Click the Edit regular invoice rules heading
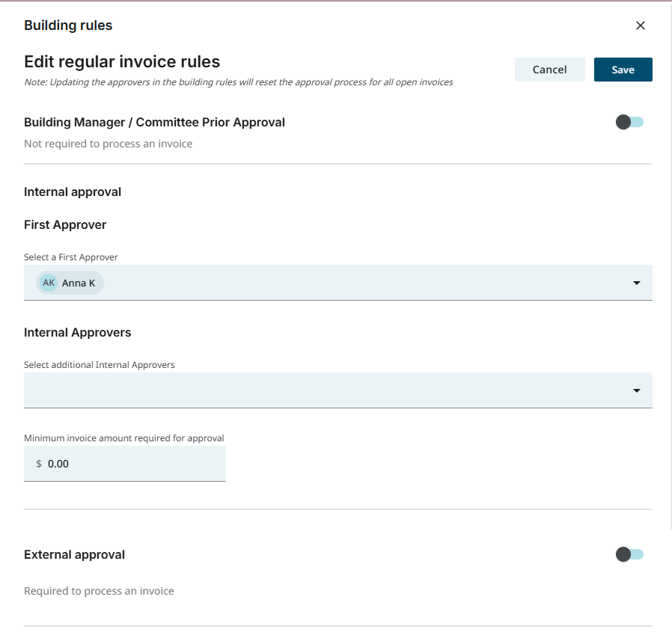Viewport: 672px width, 638px height. coord(122,61)
